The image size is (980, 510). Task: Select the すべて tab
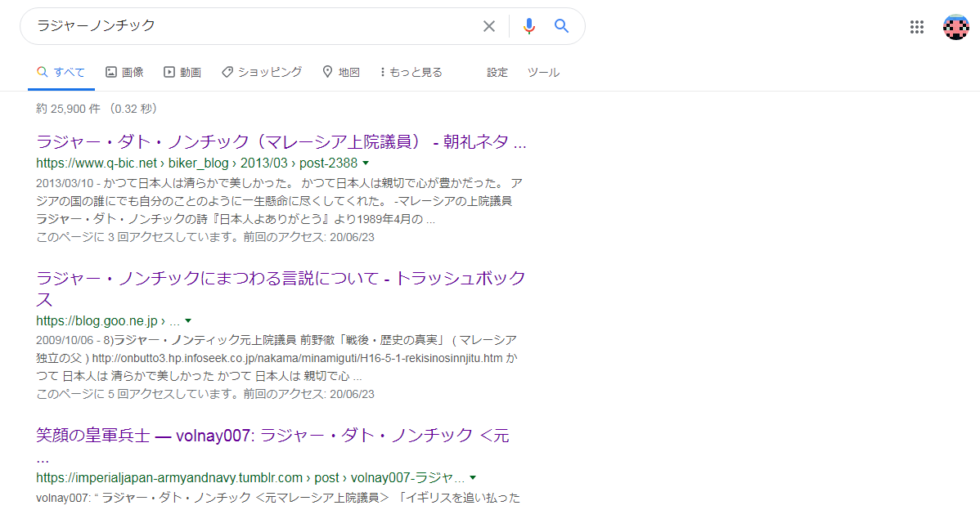61,73
